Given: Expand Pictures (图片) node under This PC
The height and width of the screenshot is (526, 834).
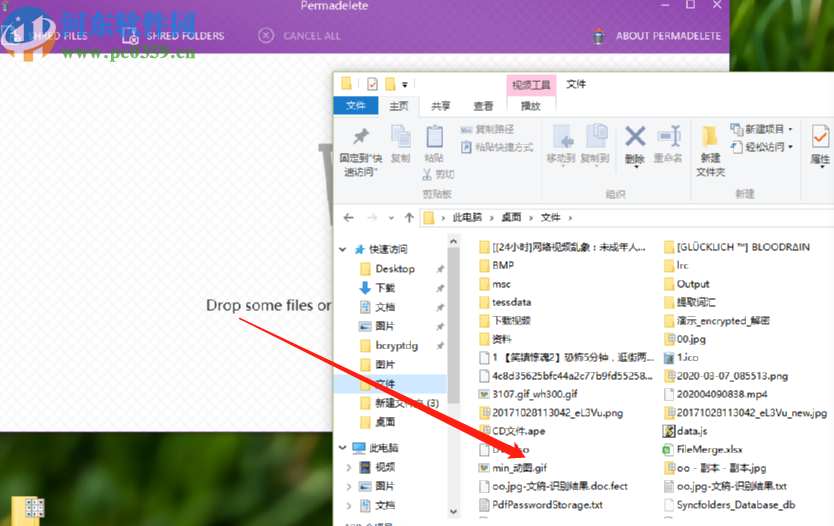Looking at the screenshot, I should coord(348,486).
